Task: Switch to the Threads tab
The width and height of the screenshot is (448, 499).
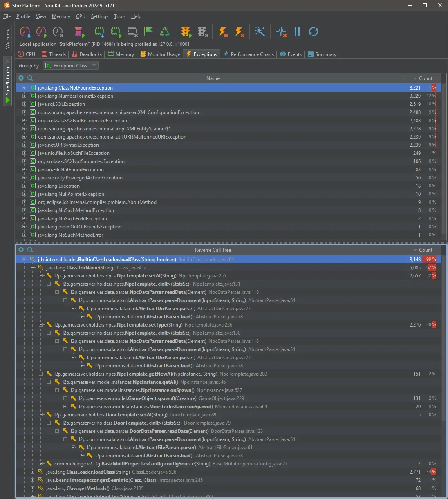Action: tap(54, 54)
